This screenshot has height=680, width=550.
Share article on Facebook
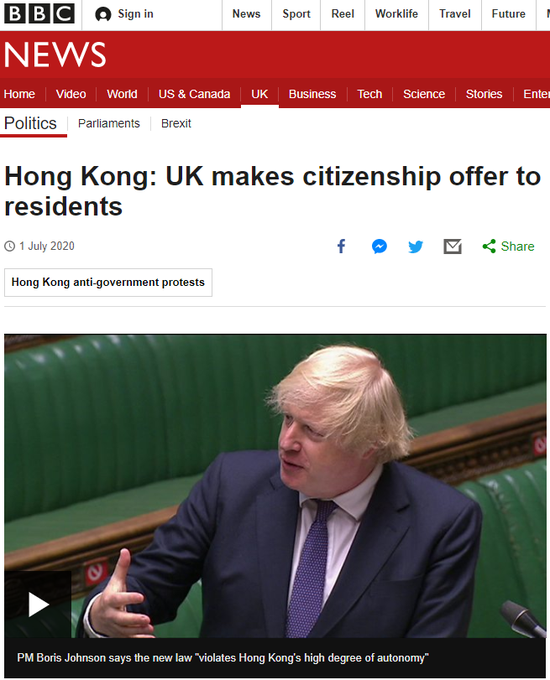pyautogui.click(x=341, y=246)
